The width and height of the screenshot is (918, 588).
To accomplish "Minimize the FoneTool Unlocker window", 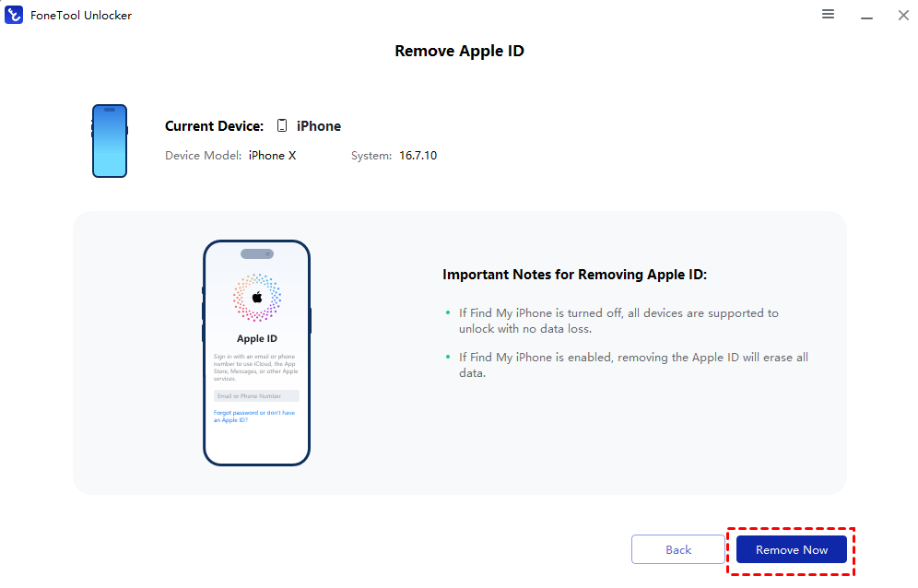I will 865,16.
